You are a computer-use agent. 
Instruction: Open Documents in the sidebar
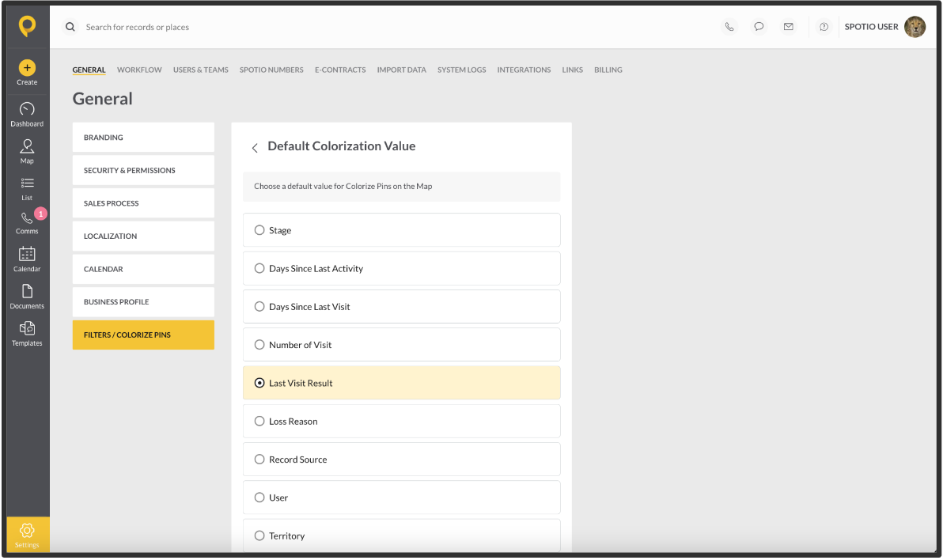click(27, 297)
